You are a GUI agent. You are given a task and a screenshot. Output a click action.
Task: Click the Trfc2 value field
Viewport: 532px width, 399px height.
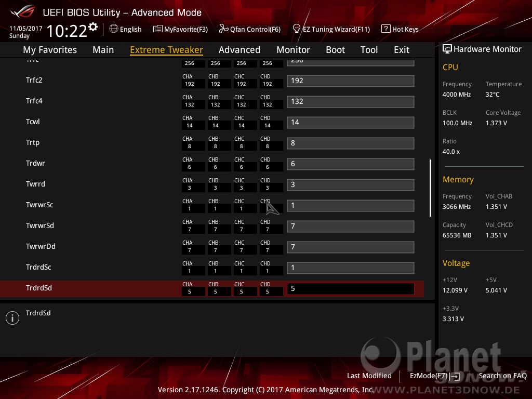coord(351,81)
